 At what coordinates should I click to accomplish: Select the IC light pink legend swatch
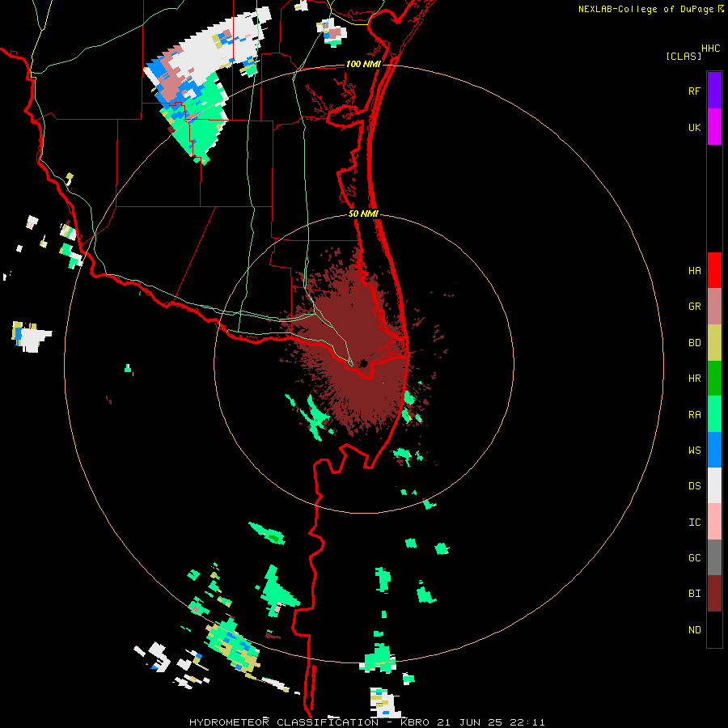coord(714,522)
